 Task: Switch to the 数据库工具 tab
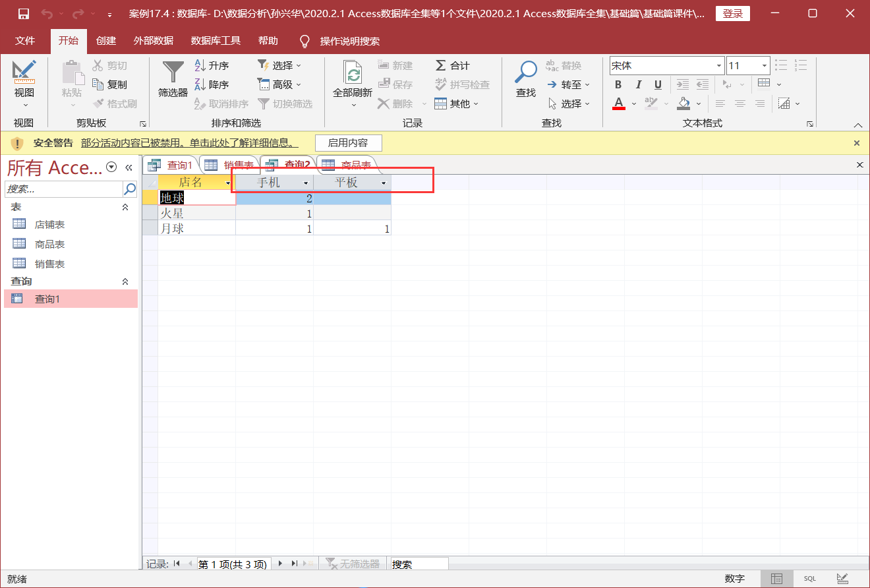pos(216,41)
